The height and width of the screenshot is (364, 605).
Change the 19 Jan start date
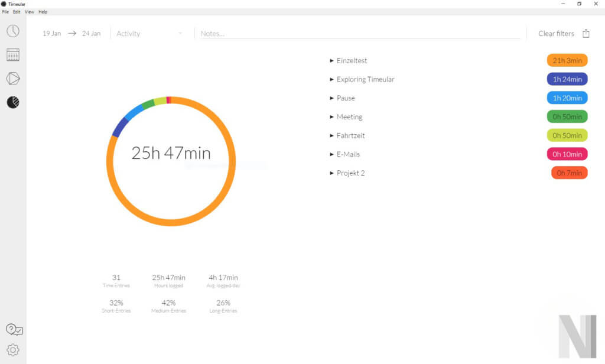tap(51, 34)
